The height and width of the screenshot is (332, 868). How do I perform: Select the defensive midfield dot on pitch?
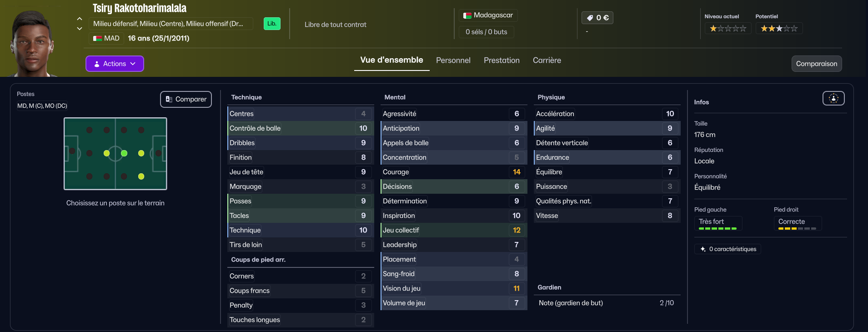pos(107,153)
